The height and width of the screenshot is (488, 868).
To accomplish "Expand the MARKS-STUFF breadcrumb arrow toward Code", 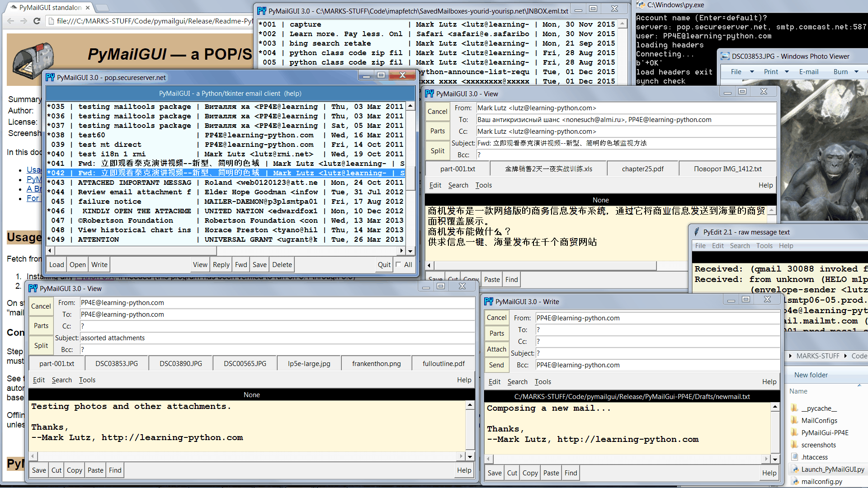I will (x=845, y=356).
